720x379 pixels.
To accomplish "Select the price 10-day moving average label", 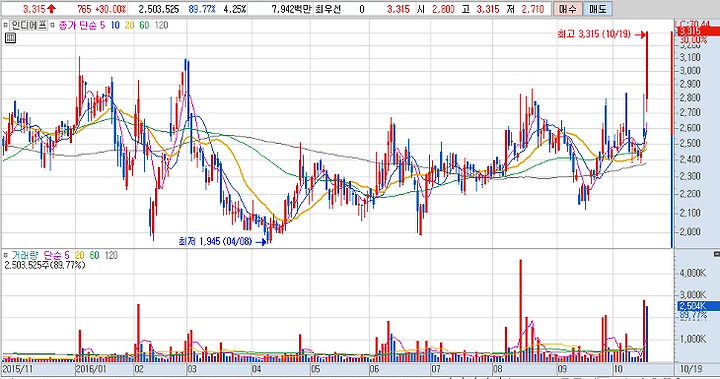I will (115, 25).
